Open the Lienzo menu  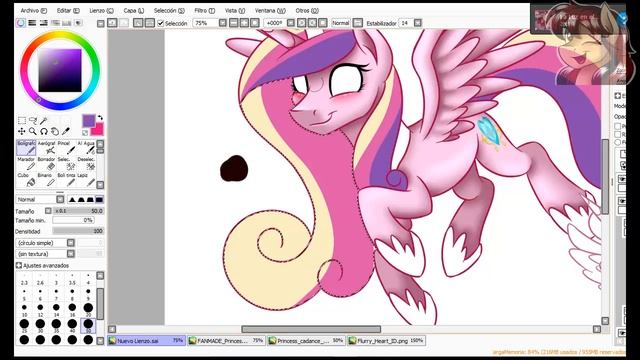pyautogui.click(x=102, y=10)
